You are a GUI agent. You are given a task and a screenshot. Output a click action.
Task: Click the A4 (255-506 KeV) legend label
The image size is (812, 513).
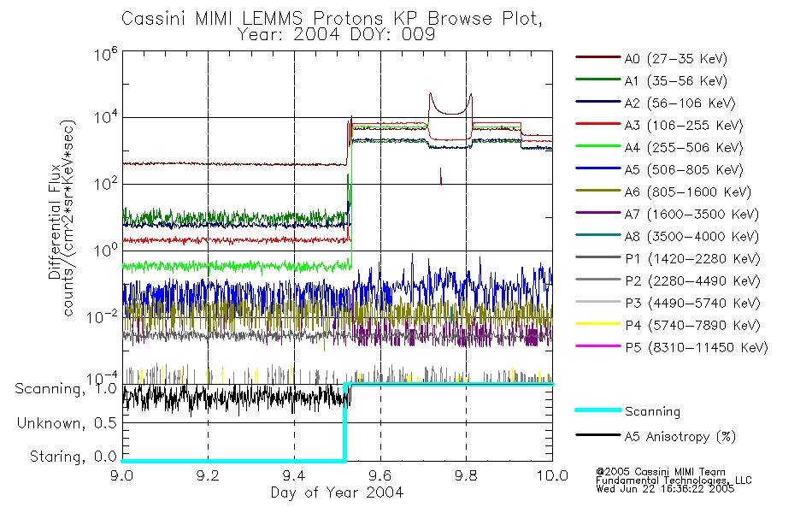[684, 148]
